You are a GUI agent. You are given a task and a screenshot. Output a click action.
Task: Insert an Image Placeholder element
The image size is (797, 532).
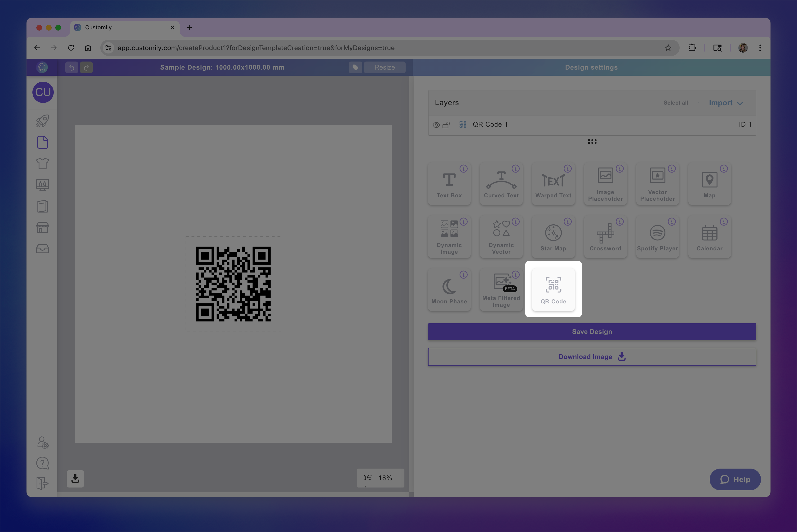pyautogui.click(x=605, y=184)
